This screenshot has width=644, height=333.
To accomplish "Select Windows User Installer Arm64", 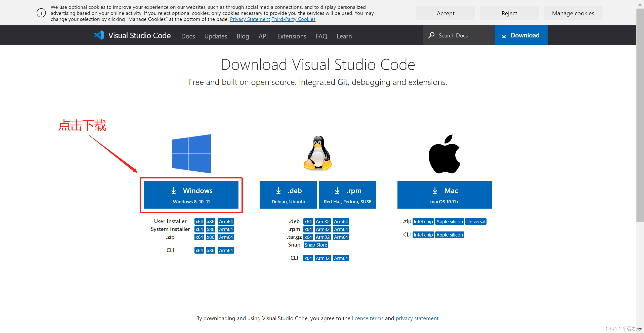I will [226, 221].
